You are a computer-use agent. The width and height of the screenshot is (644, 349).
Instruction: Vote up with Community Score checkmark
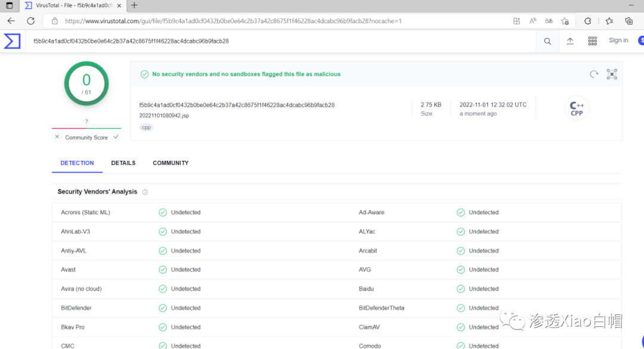(116, 137)
